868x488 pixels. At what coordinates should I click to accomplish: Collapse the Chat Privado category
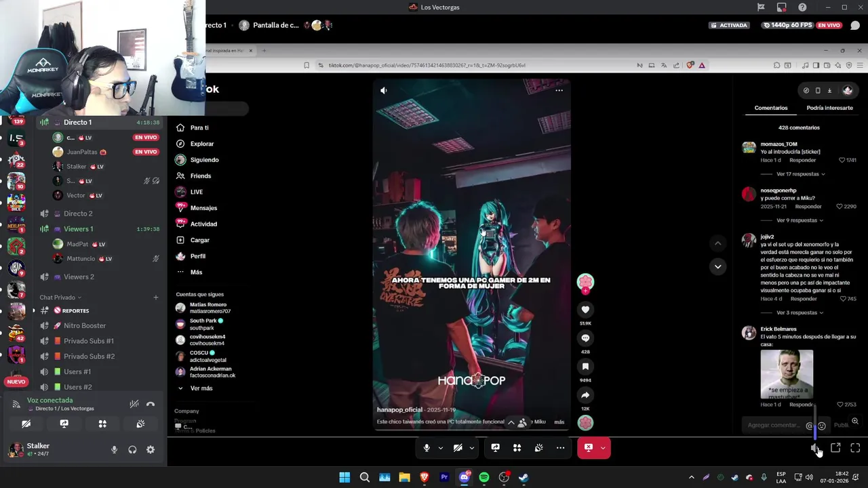click(60, 298)
